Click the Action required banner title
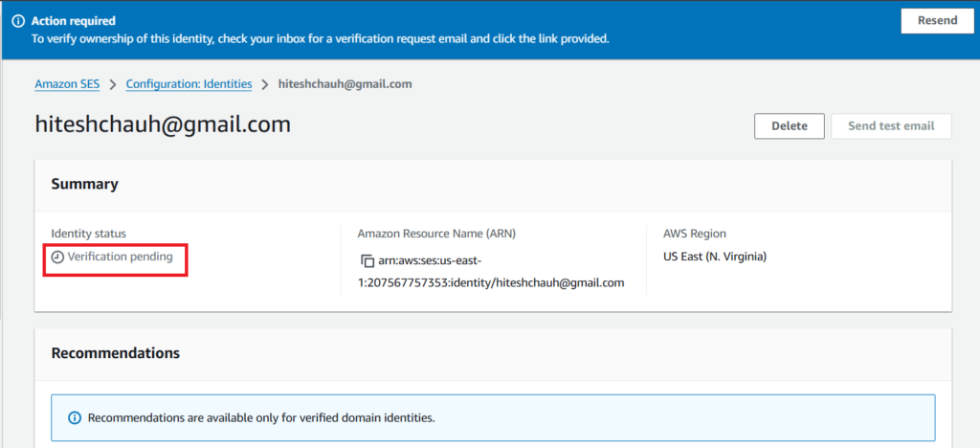The height and width of the screenshot is (448, 980). tap(74, 21)
